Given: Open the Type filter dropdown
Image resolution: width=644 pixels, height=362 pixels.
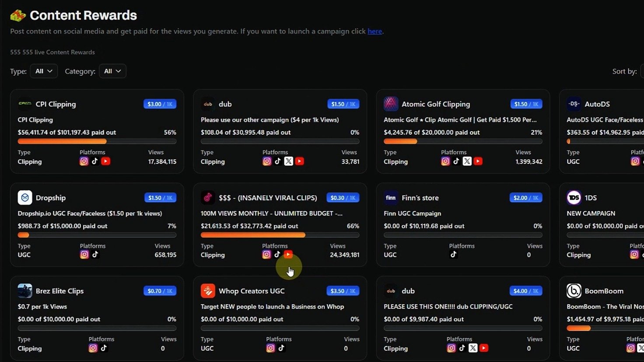Looking at the screenshot, I should pos(44,71).
